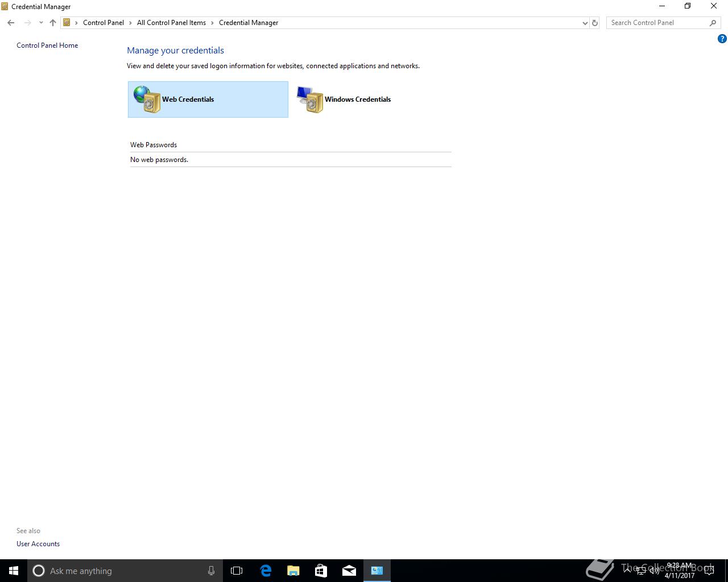728x582 pixels.
Task: Open the clock showing 4/11/2017
Action: pyautogui.click(x=680, y=571)
